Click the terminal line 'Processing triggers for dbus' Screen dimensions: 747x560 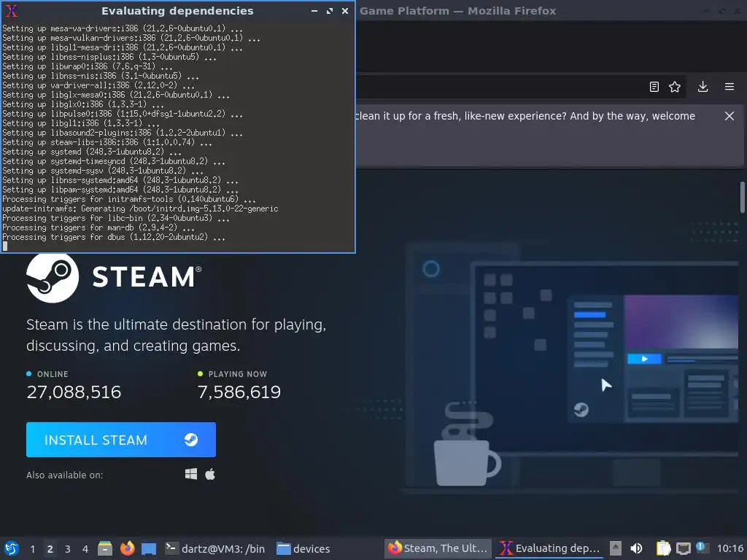[x=114, y=237]
